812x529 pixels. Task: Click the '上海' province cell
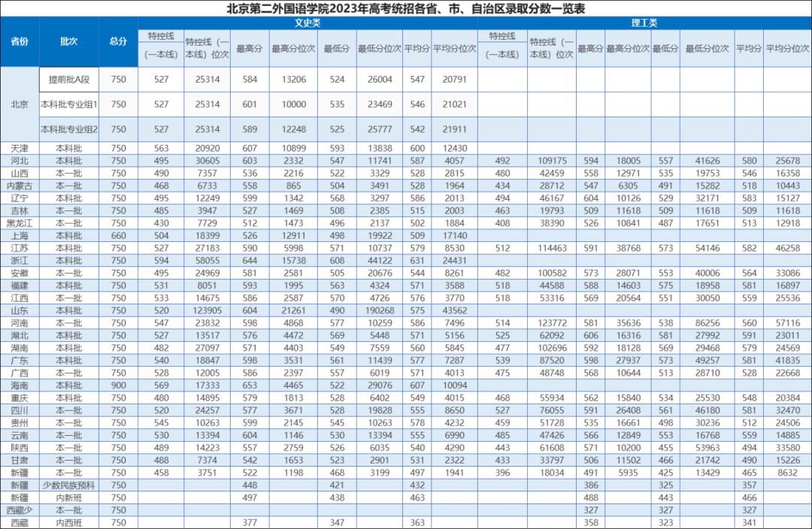point(20,235)
